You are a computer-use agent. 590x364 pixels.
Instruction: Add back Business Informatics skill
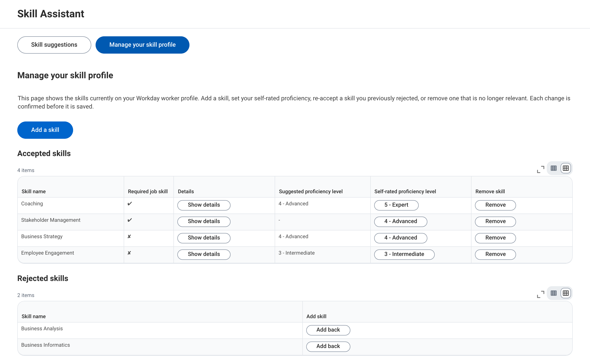(x=328, y=346)
